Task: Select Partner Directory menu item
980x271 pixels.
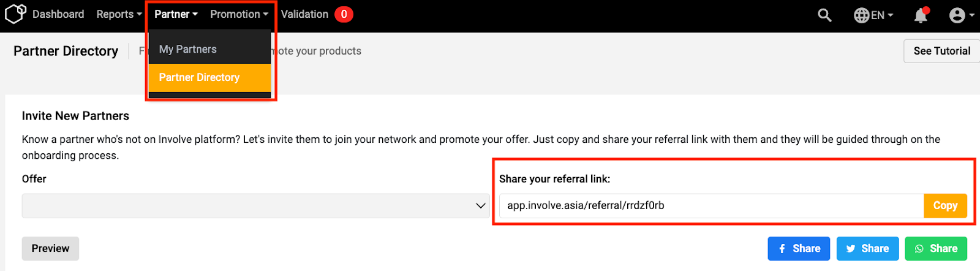Action: point(199,77)
